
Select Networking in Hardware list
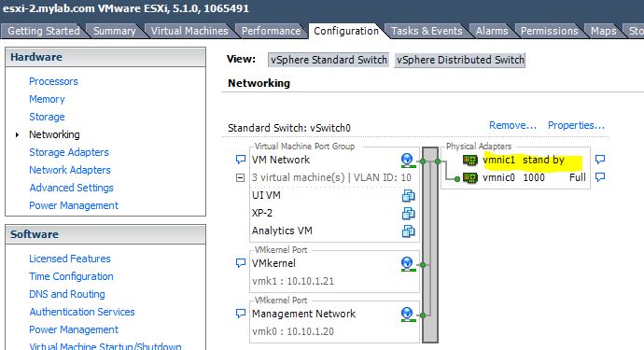click(54, 134)
